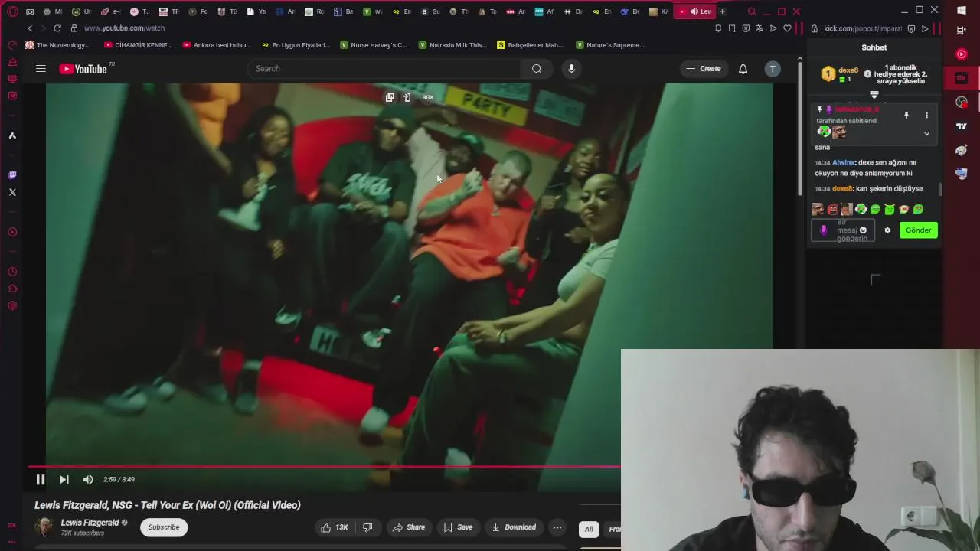
Task: Click the video pop-out overlay icon
Action: point(390,97)
